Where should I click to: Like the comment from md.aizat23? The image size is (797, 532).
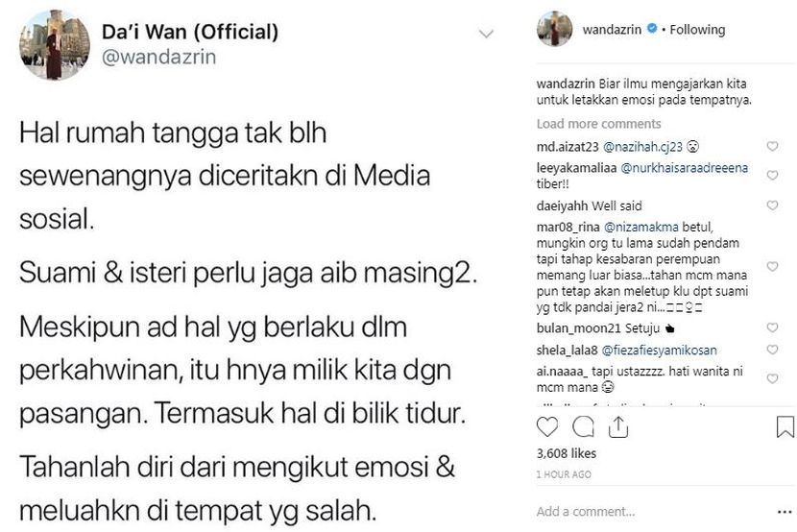pyautogui.click(x=772, y=146)
